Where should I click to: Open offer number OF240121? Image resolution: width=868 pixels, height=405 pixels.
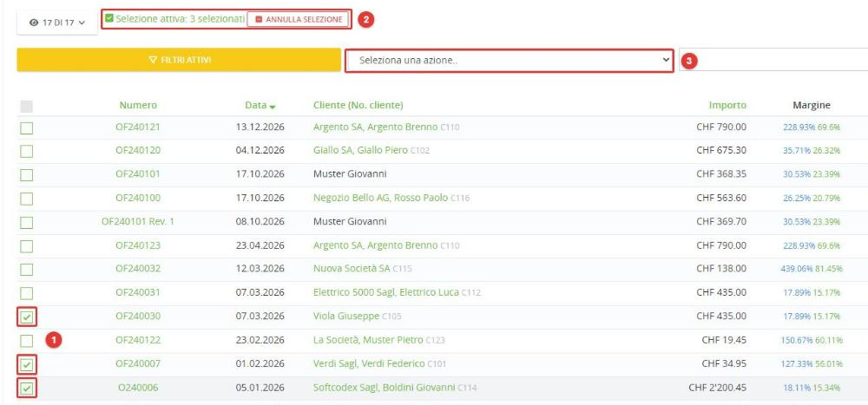pos(138,127)
